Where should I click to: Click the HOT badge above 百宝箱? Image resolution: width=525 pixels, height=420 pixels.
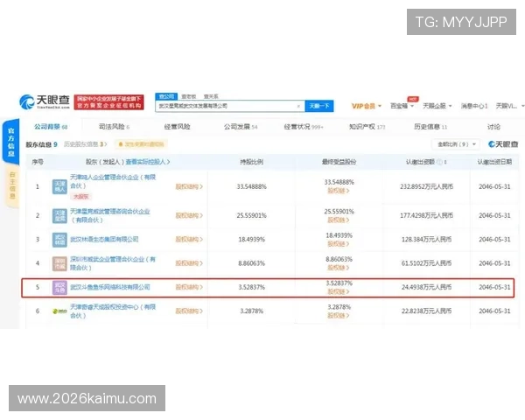(x=413, y=99)
